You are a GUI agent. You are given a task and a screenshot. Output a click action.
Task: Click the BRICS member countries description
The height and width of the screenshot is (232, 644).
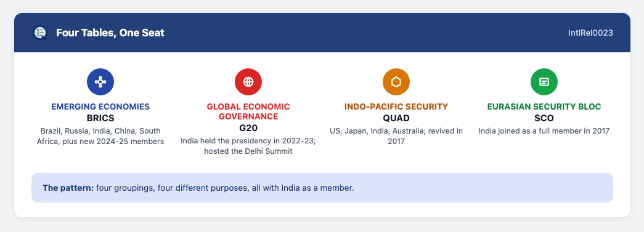click(100, 137)
